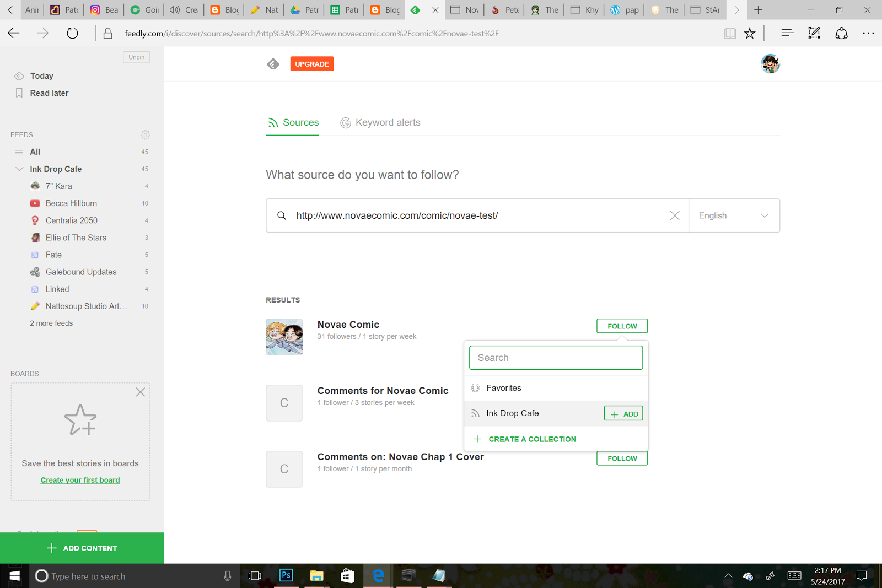Clear the source search box with X
The width and height of the screenshot is (882, 588).
[x=675, y=215]
